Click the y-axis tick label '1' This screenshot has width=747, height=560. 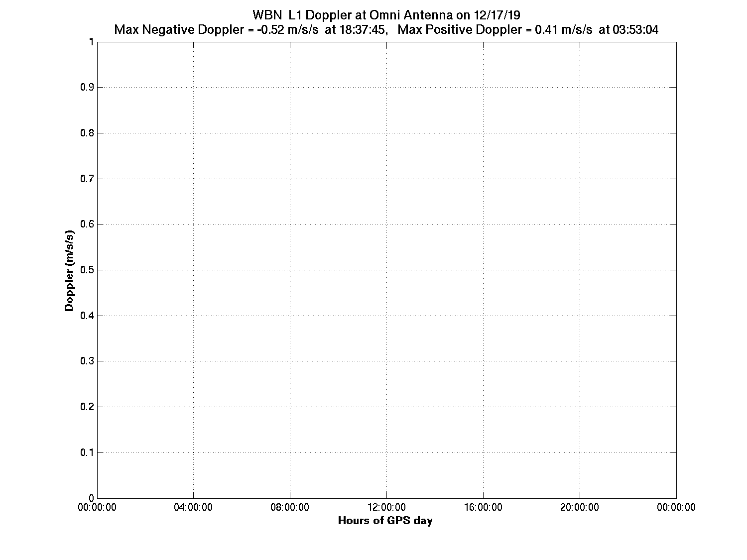91,42
